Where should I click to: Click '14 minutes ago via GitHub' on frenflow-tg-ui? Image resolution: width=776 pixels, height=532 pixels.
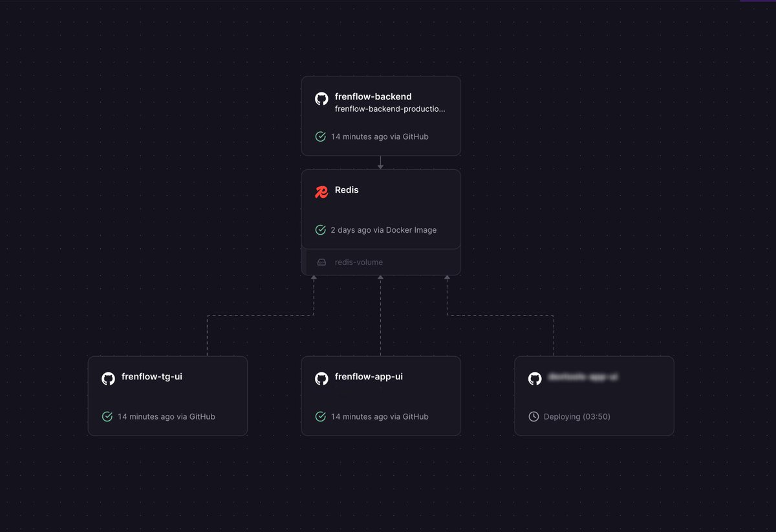point(166,416)
